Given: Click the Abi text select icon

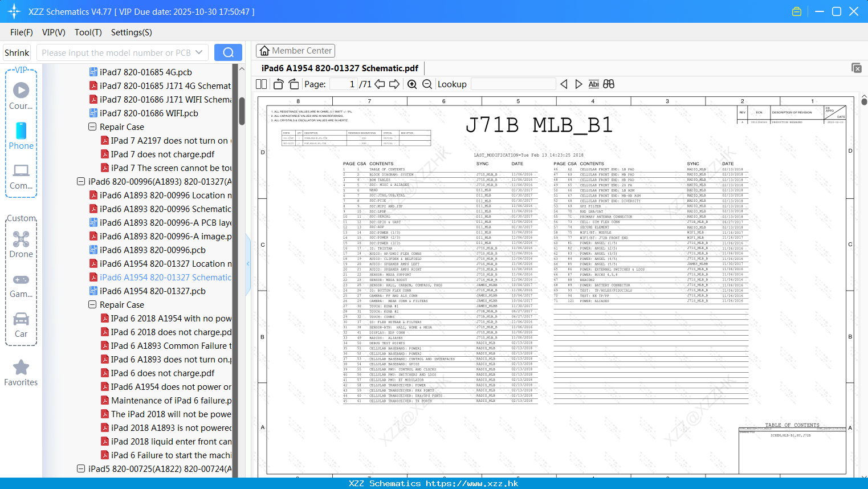Looking at the screenshot, I should 593,84.
